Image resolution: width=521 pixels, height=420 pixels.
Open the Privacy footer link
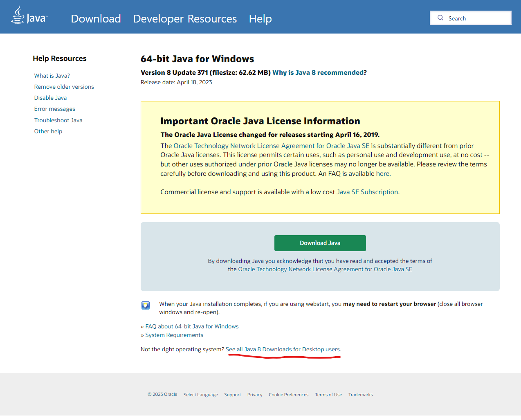click(x=255, y=395)
